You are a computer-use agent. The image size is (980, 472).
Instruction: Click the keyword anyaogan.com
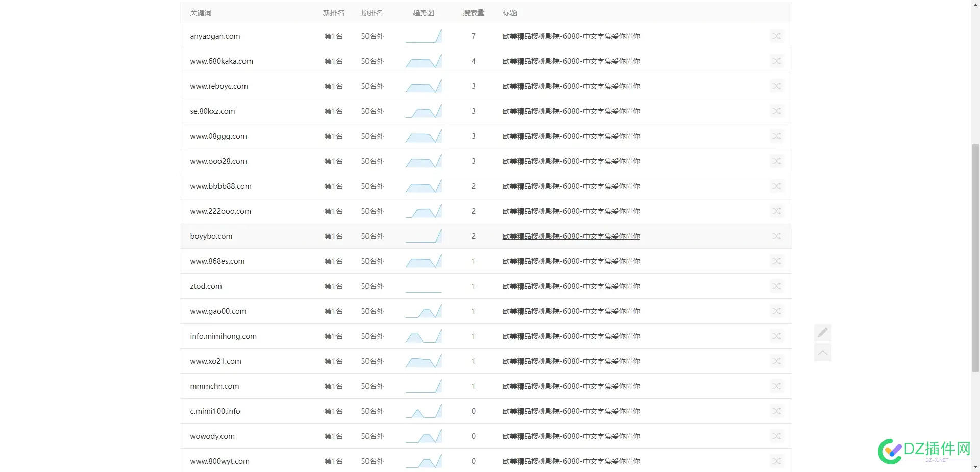215,36
